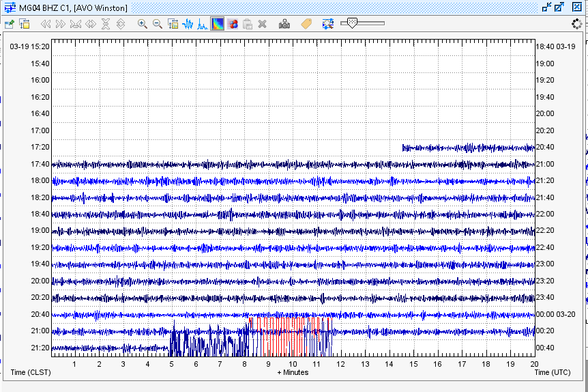
Task: Click the '20:00' local time label on the left axis
Action: pos(40,281)
